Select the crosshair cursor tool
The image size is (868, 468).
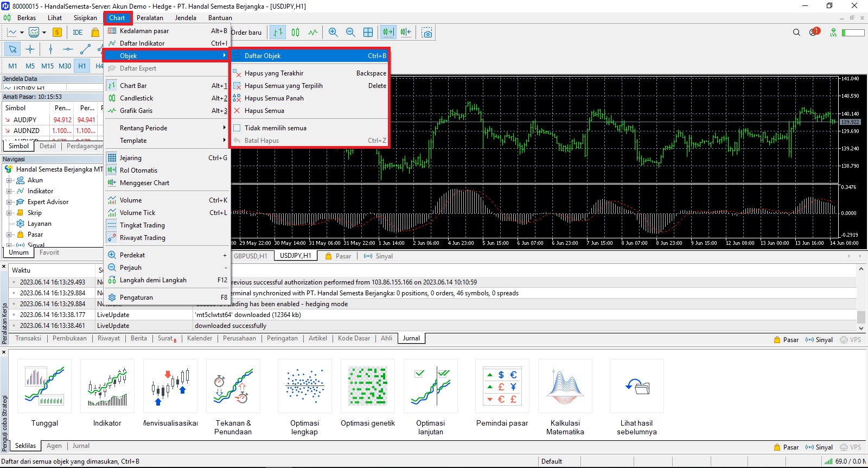[30, 49]
